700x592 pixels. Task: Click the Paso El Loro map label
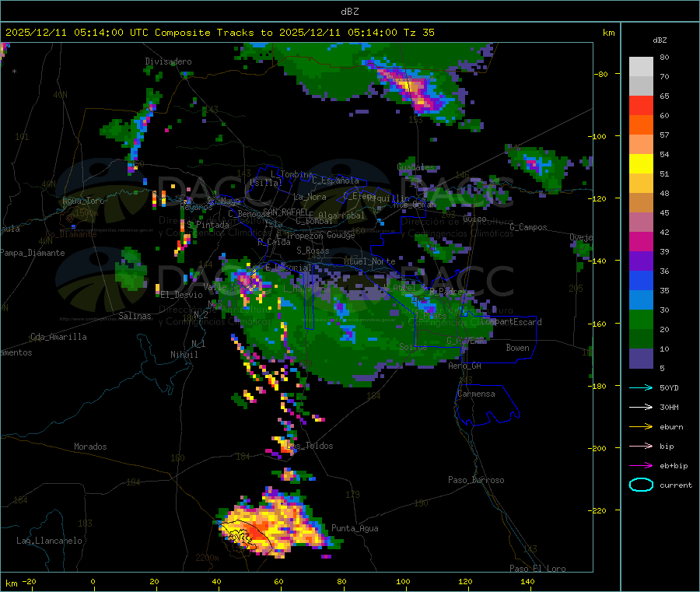(537, 569)
